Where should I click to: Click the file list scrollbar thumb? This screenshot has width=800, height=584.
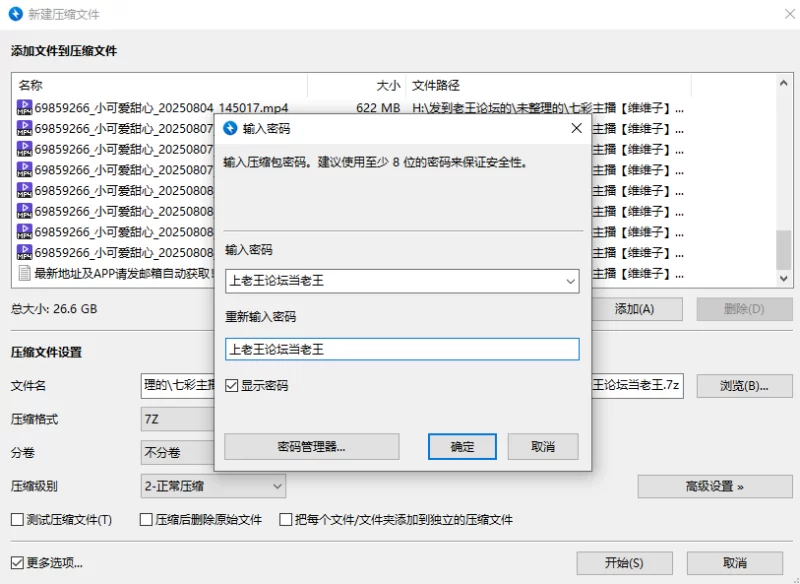click(784, 249)
